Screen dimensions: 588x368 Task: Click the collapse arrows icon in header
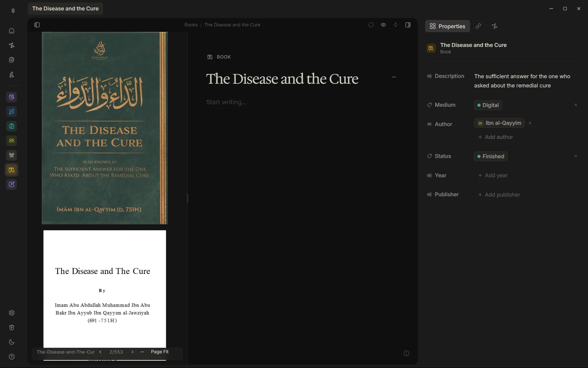tap(396, 25)
